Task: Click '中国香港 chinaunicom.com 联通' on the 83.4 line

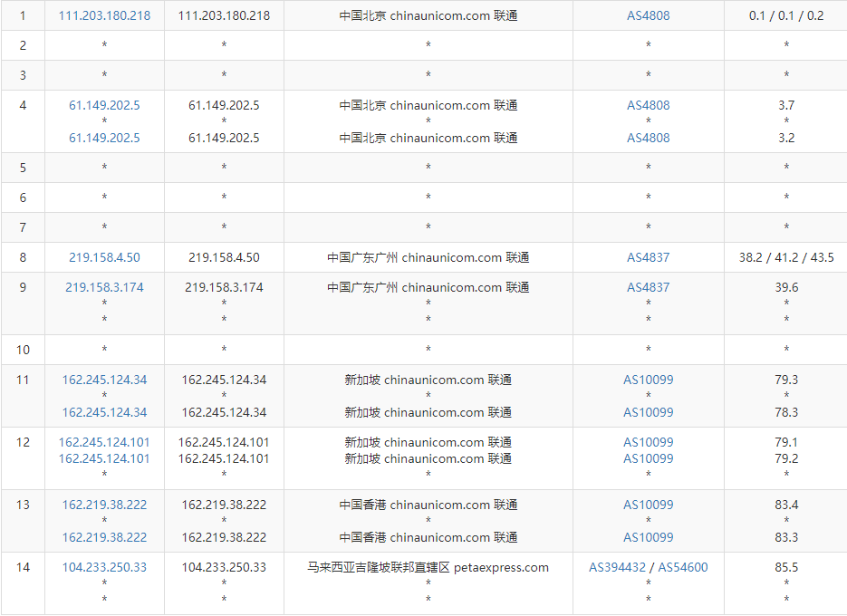Action: (x=428, y=505)
